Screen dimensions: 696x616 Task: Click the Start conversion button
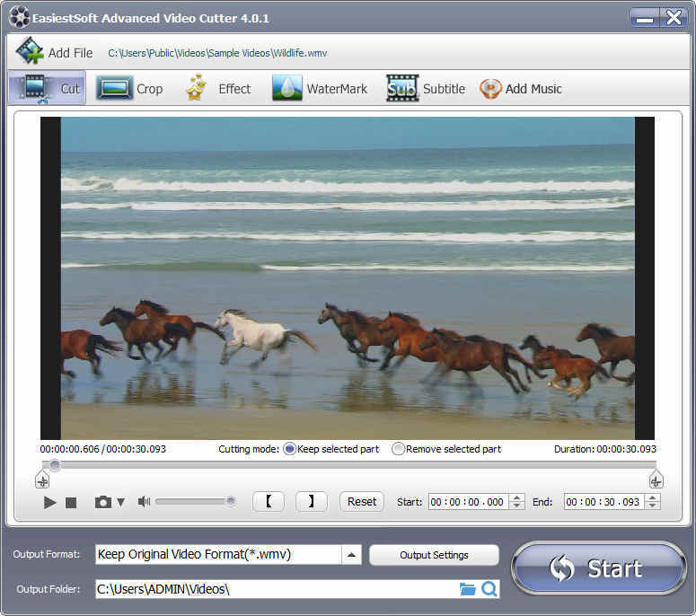click(599, 568)
